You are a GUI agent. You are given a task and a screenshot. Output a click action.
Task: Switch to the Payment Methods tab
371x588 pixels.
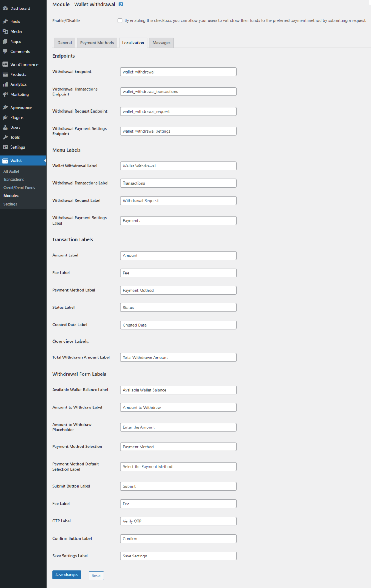97,43
